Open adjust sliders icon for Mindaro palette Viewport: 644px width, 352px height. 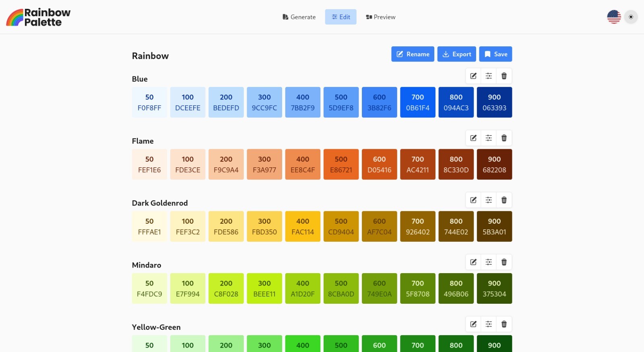(x=489, y=262)
